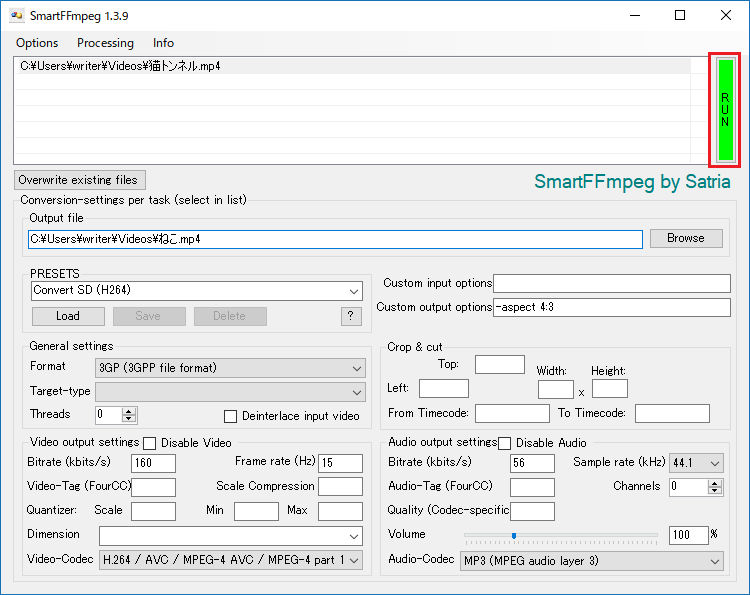Check the Disable Audio checkbox
Viewport: 750px width, 595px height.
pyautogui.click(x=504, y=443)
